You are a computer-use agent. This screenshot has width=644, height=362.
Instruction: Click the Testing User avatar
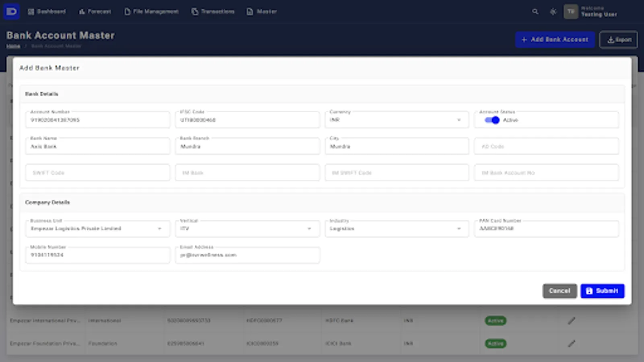pyautogui.click(x=570, y=12)
